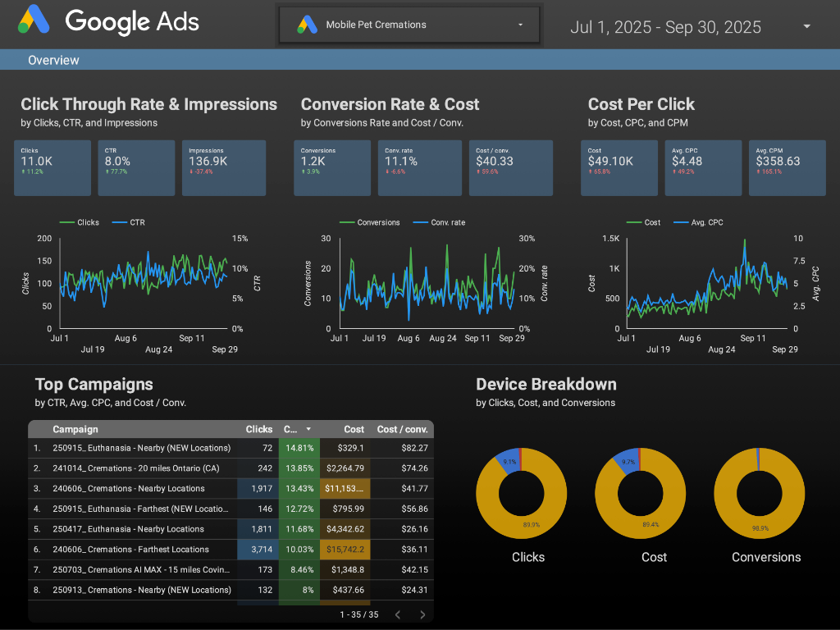The width and height of the screenshot is (840, 630).
Task: Select row 250915_Euthanasia - Farthest campaign
Action: [x=231, y=509]
